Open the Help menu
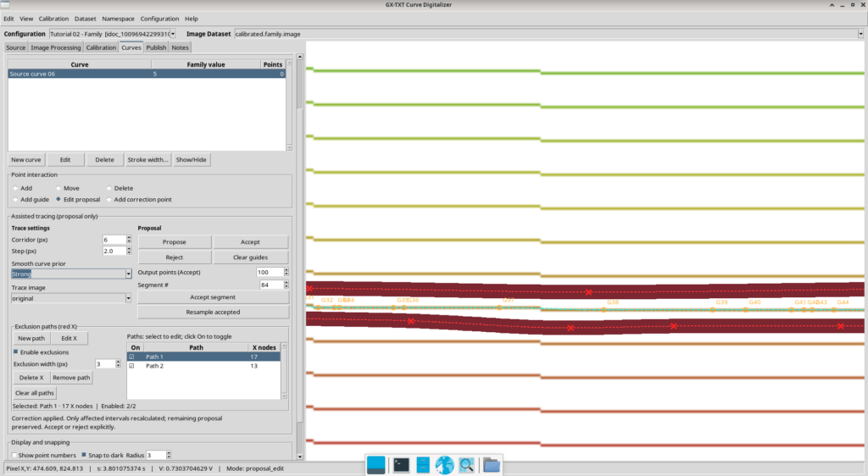The height and width of the screenshot is (476, 868). coord(191,19)
